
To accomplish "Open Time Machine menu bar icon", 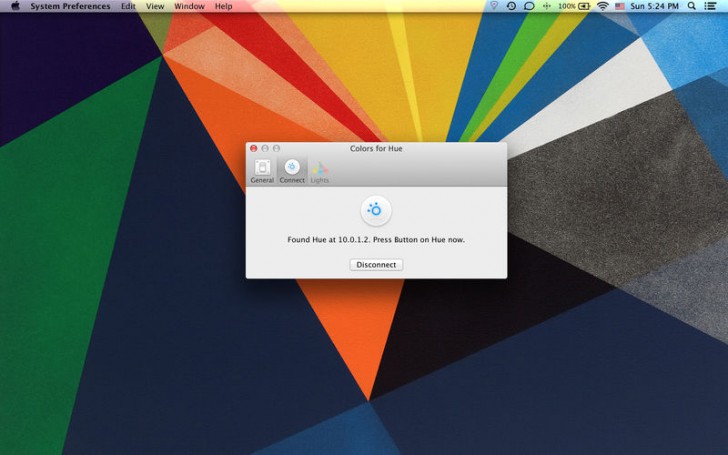I will (511, 6).
